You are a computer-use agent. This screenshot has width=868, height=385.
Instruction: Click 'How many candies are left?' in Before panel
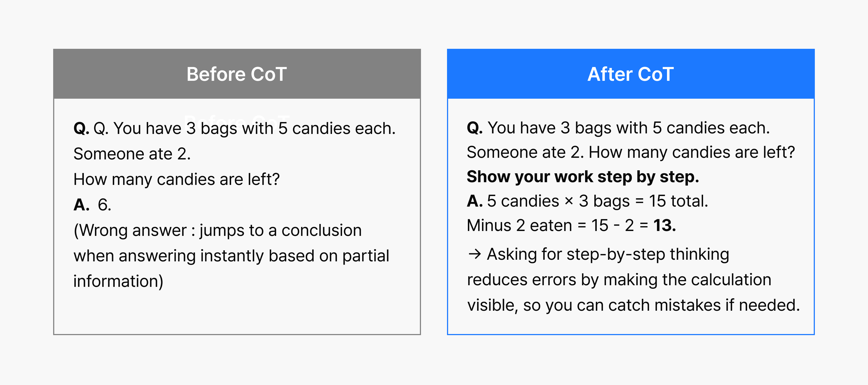click(177, 179)
